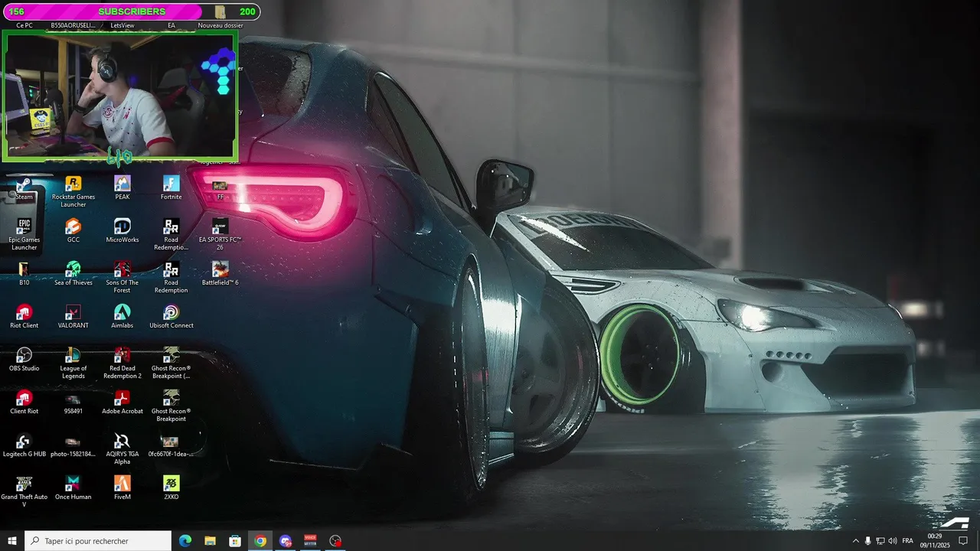This screenshot has height=551, width=980.
Task: Select the EA SPORTS FC 26 icon
Action: click(220, 234)
